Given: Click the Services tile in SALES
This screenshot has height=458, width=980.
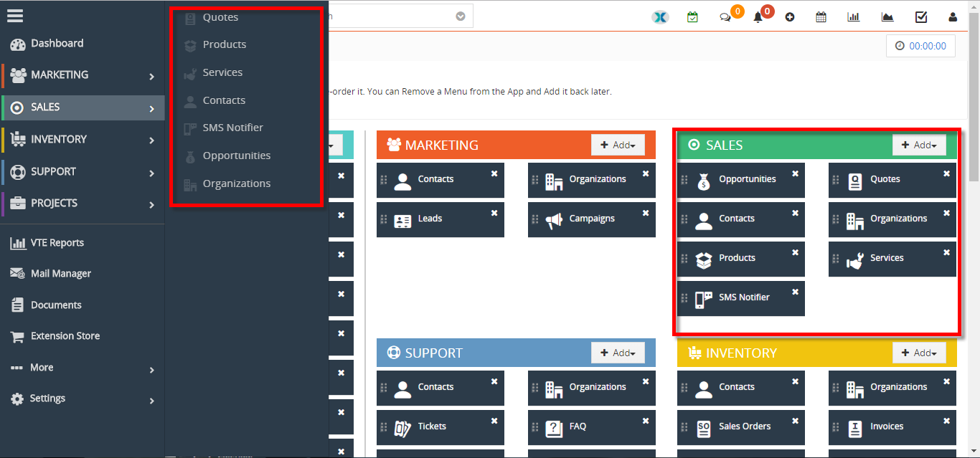Looking at the screenshot, I should pyautogui.click(x=892, y=259).
